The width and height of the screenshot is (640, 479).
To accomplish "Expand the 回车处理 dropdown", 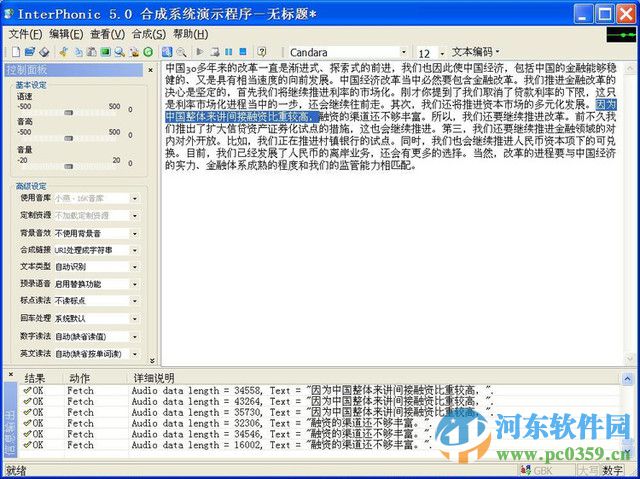I will pyautogui.click(x=135, y=319).
